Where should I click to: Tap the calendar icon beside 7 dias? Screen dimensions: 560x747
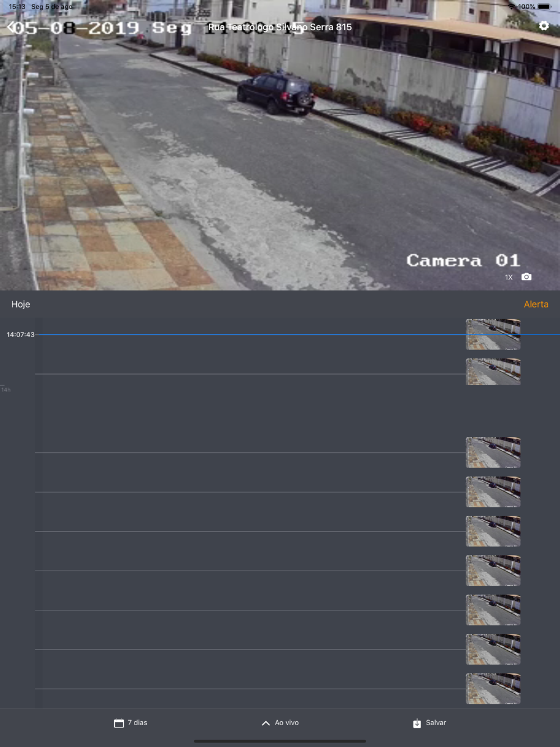(119, 723)
